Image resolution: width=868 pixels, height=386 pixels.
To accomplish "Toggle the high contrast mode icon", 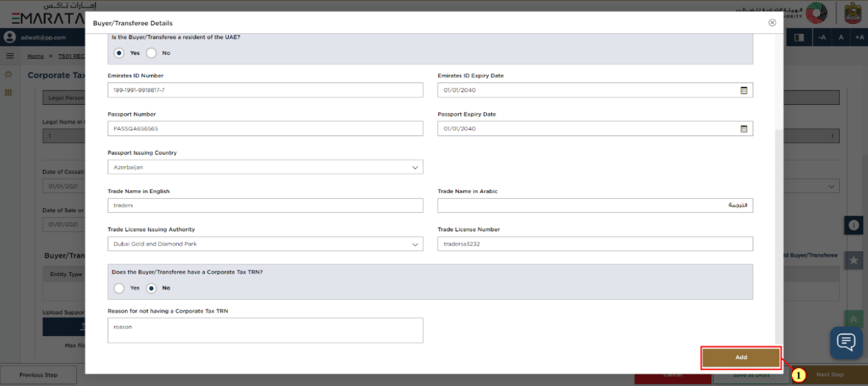I will click(x=799, y=37).
